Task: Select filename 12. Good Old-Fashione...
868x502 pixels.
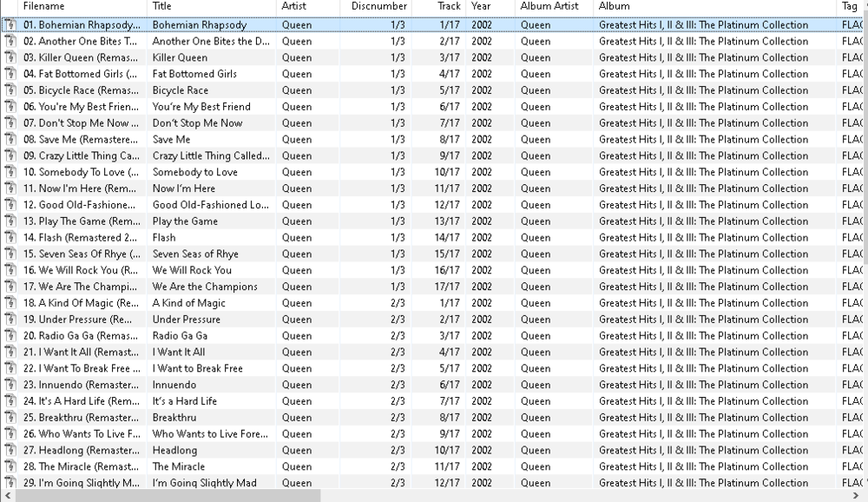Action: coord(79,205)
